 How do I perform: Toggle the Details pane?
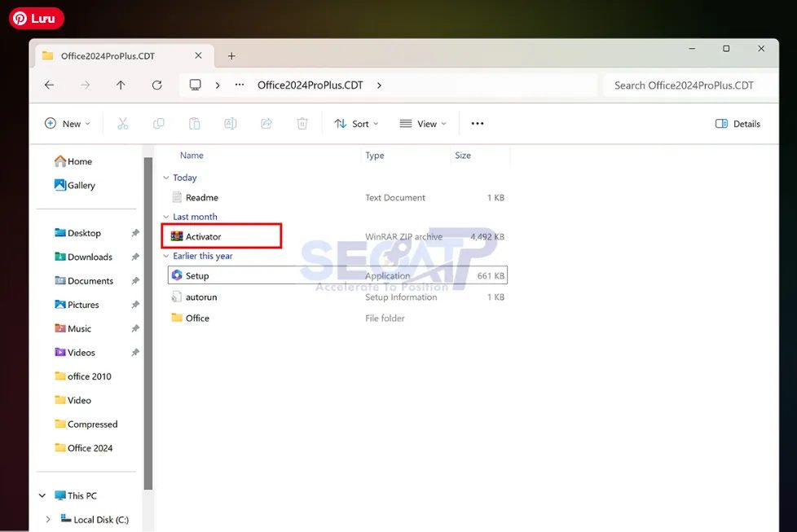click(738, 123)
